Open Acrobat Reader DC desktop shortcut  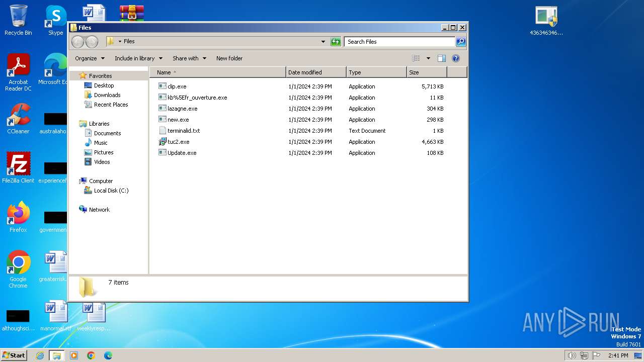coord(18,72)
